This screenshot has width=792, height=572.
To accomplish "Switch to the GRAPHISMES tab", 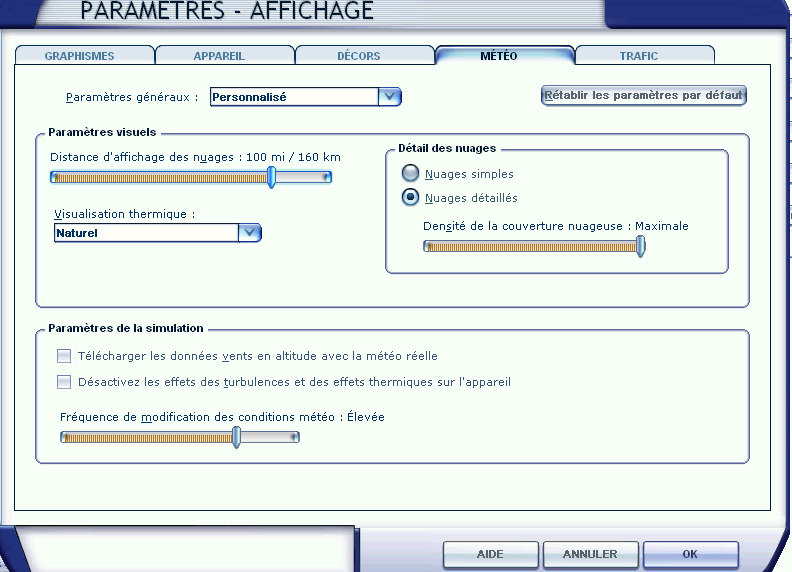I will click(84, 56).
